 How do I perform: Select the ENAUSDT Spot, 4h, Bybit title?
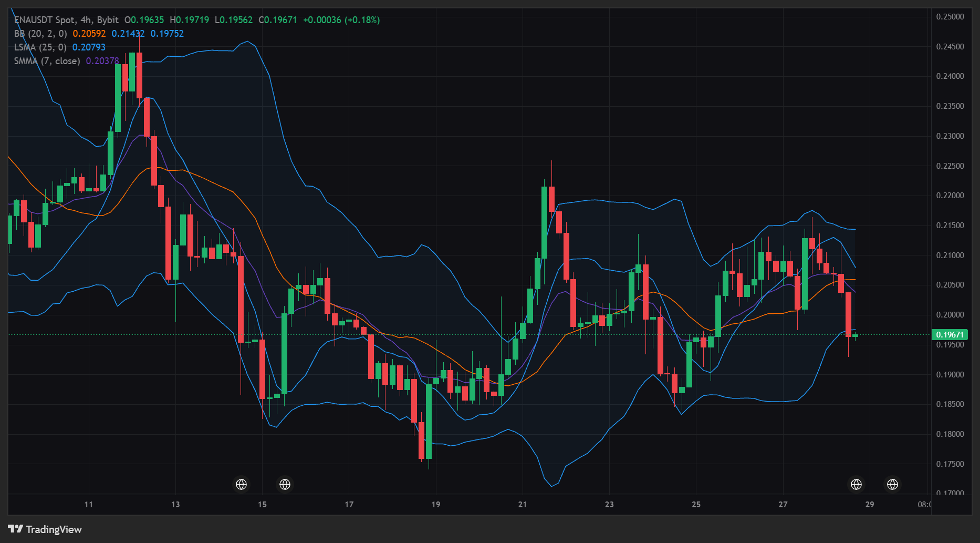click(x=66, y=20)
